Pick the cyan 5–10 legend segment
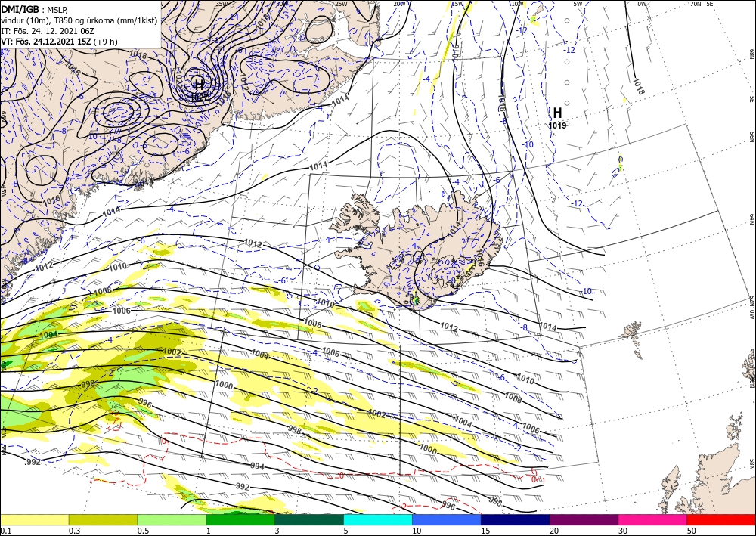 (x=378, y=519)
